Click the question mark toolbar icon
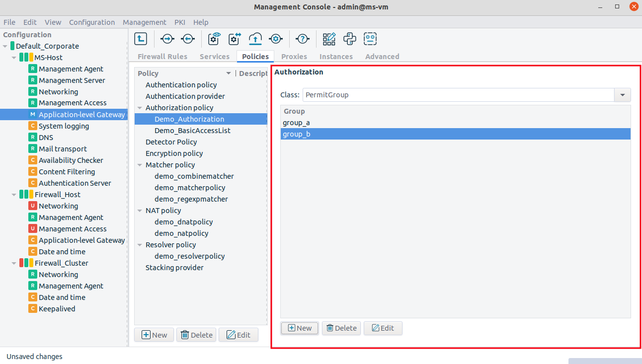This screenshot has height=364, width=642. tap(303, 38)
